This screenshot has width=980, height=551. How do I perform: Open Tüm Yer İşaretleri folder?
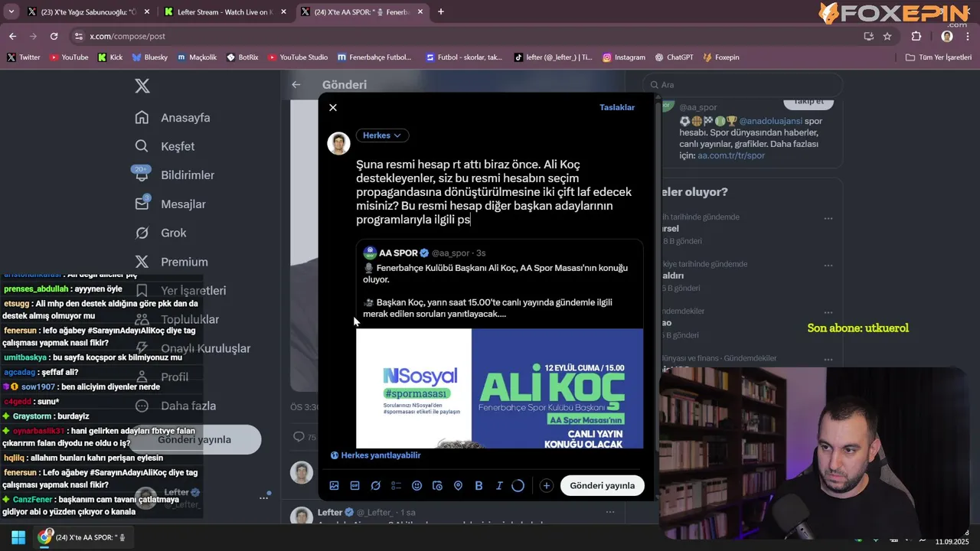point(938,57)
